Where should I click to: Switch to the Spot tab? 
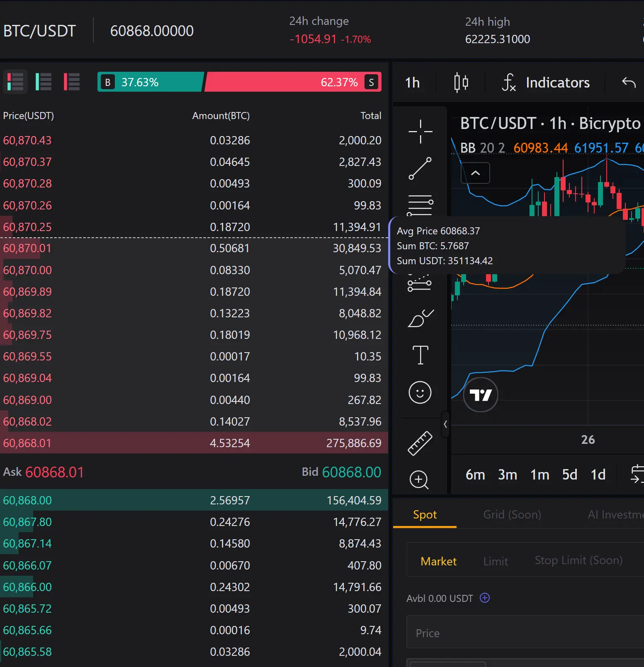point(425,515)
